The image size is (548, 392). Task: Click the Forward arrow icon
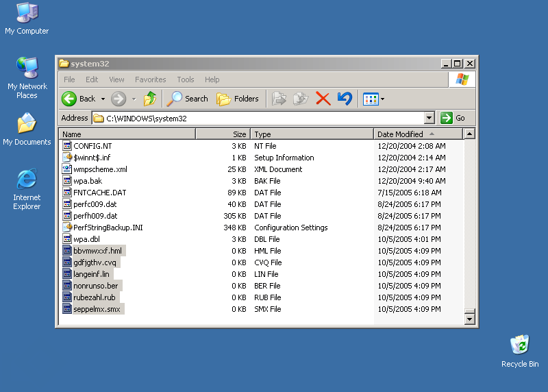[x=119, y=99]
